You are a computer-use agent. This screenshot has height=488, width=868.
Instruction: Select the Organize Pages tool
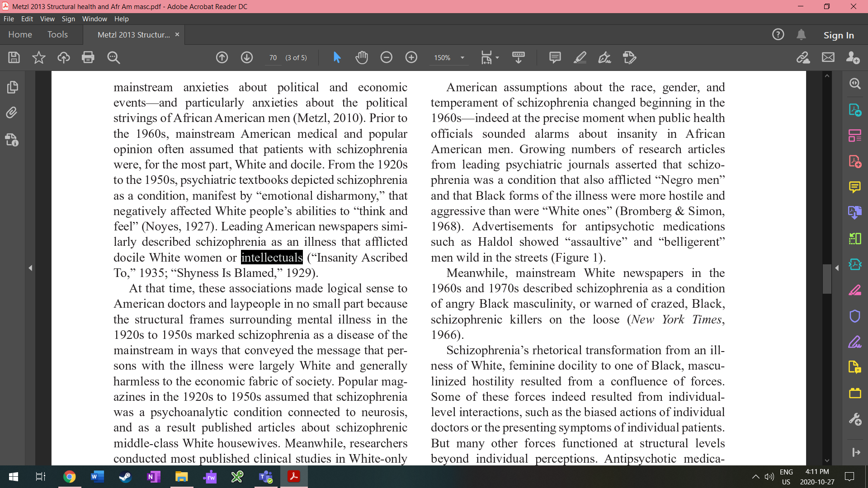[x=855, y=239]
